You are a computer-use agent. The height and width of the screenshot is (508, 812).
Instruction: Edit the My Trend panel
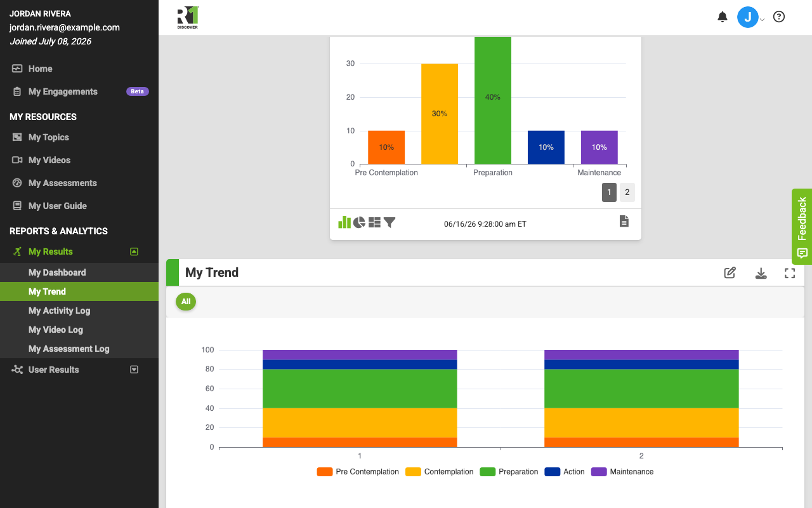tap(730, 273)
